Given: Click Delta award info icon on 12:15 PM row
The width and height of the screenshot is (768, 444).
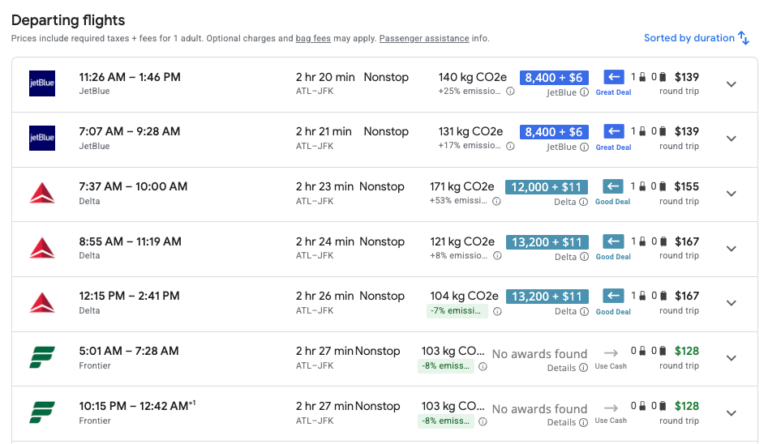Looking at the screenshot, I should tap(584, 311).
